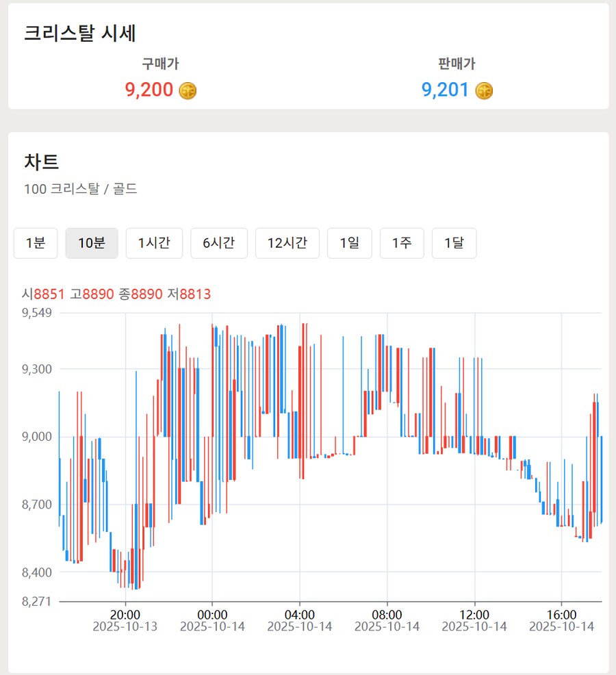The image size is (616, 675).
Task: Switch chart to 1시간 interval
Action: click(x=154, y=243)
